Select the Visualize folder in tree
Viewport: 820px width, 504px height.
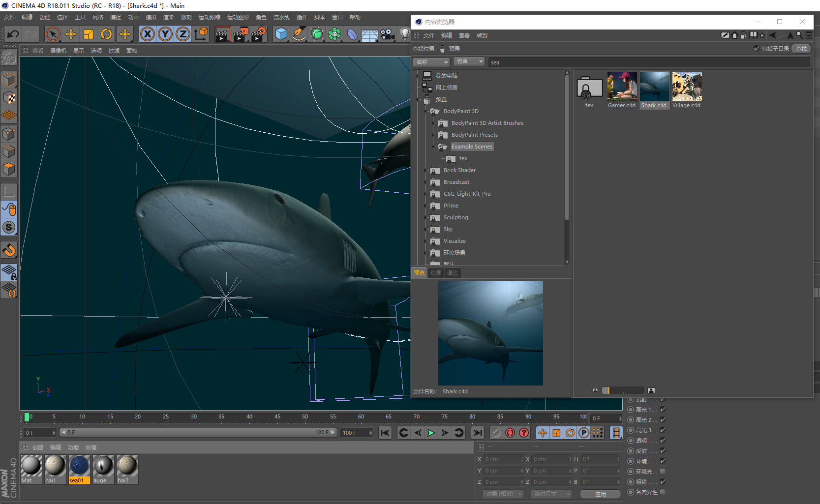pos(455,241)
